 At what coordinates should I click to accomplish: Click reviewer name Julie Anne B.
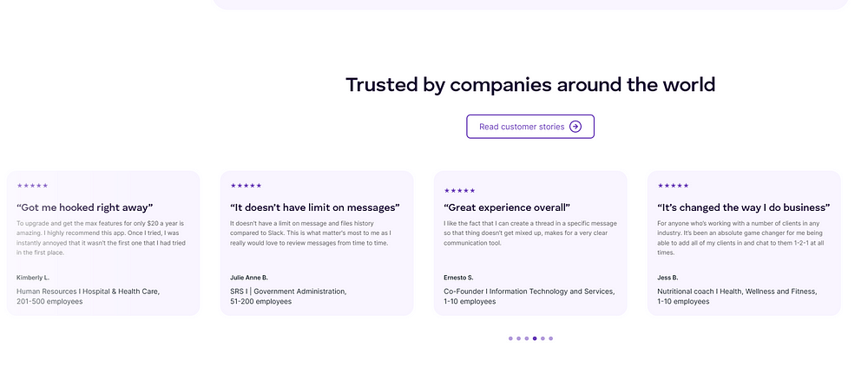pos(249,278)
